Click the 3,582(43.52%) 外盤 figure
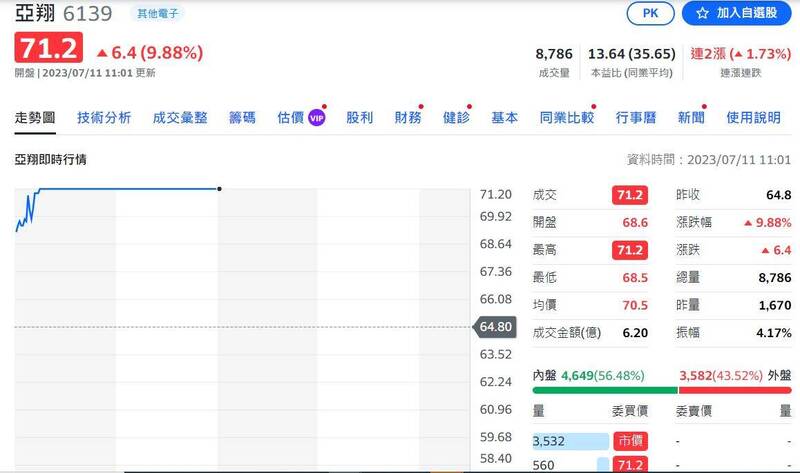The width and height of the screenshot is (800, 473). (x=721, y=376)
